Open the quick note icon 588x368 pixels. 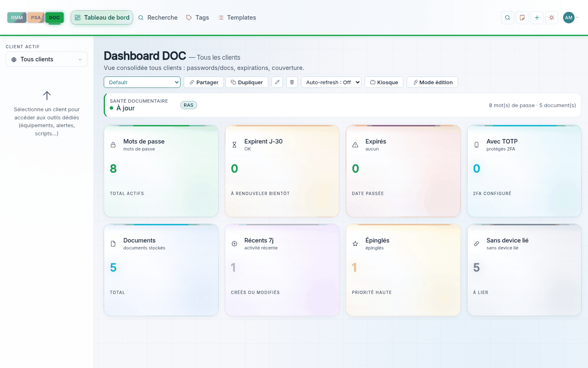coord(522,18)
